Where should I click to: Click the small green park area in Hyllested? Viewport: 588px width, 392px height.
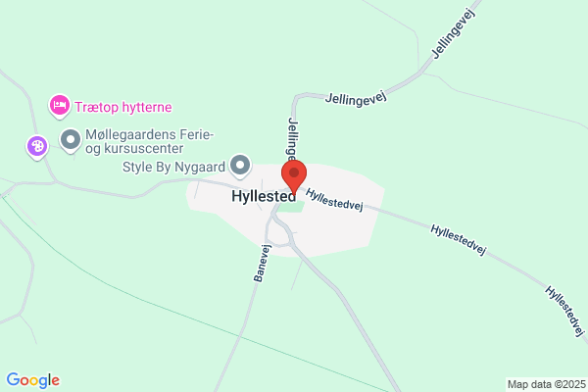coord(292,207)
